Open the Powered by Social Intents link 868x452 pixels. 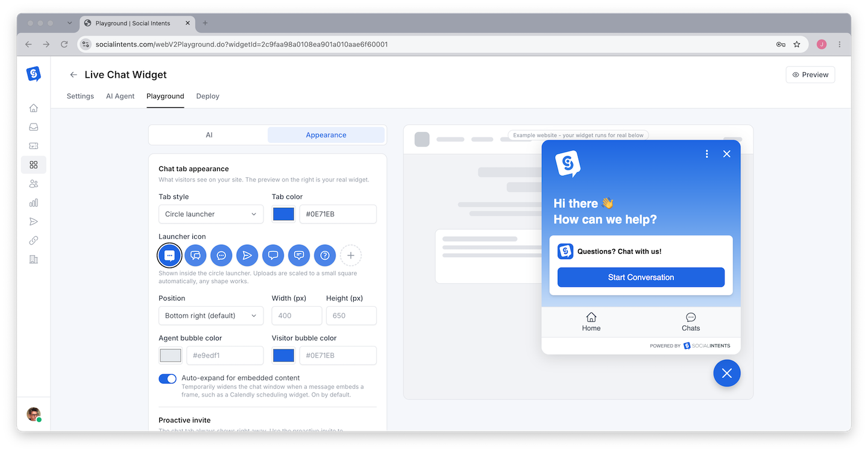(690, 346)
